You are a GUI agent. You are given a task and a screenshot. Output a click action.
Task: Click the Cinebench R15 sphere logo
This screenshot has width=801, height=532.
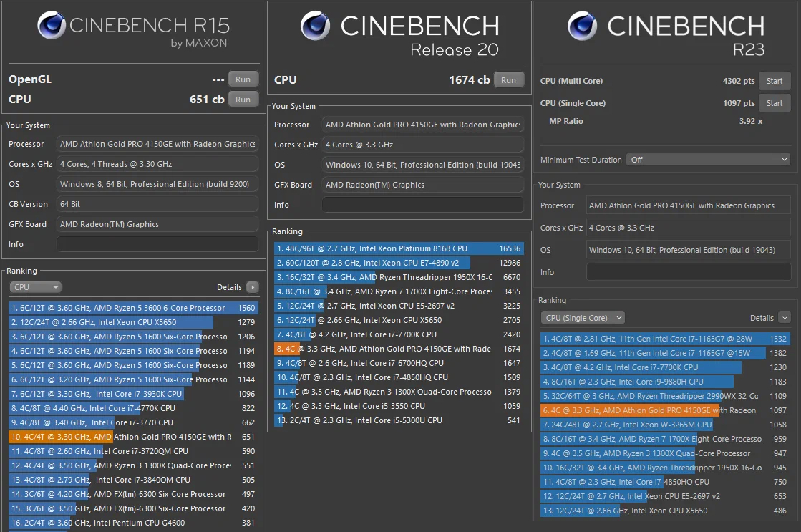(x=50, y=26)
